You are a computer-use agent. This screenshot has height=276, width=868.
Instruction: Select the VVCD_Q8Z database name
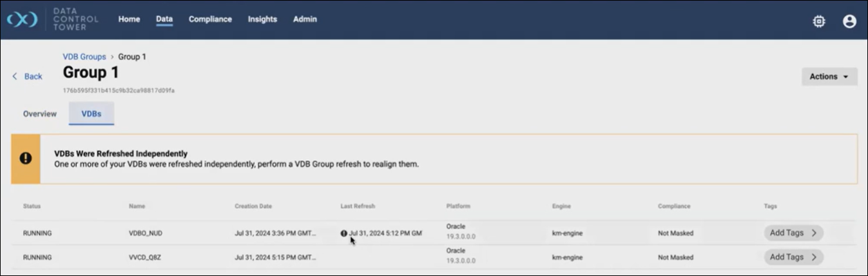[145, 257]
